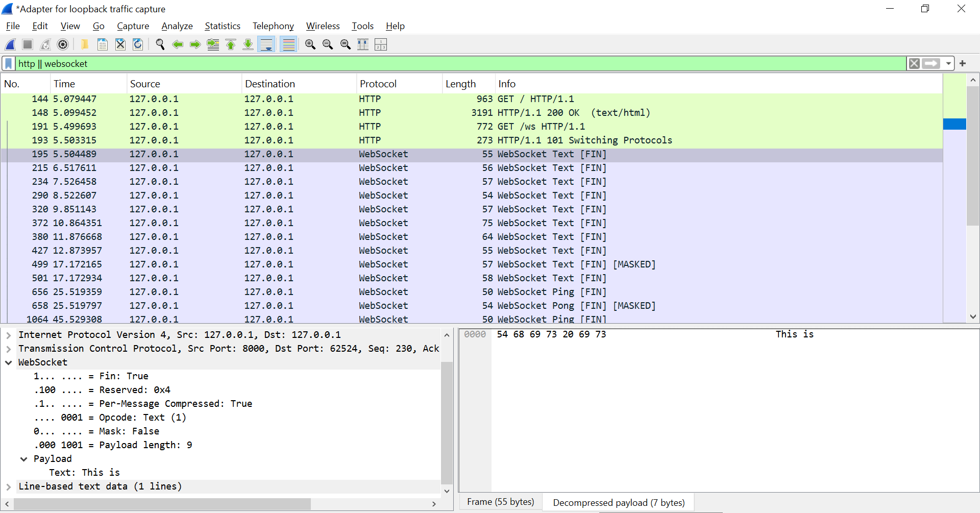This screenshot has height=513, width=980.
Task: Switch to Frame (55 bytes) tab
Action: (x=501, y=502)
